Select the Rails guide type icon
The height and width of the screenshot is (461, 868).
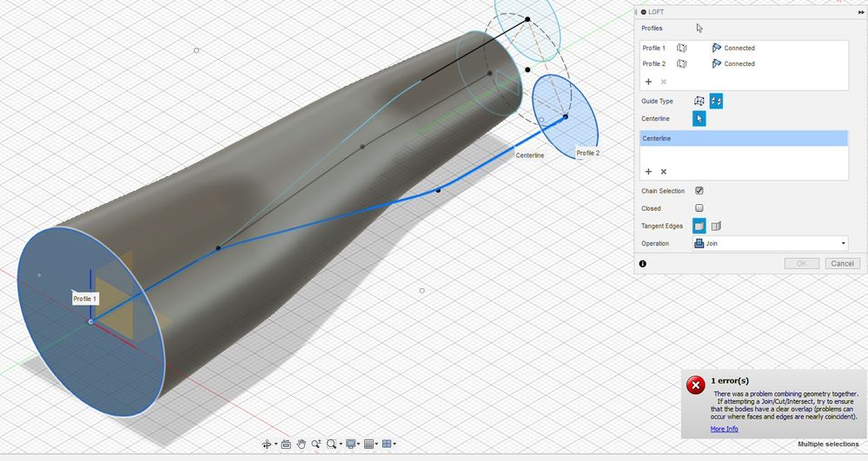699,102
